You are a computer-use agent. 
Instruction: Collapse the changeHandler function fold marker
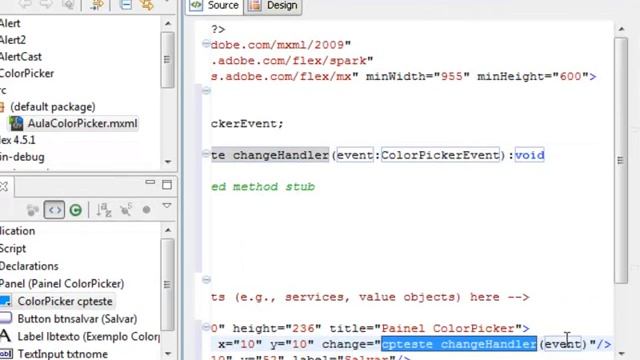[206, 154]
